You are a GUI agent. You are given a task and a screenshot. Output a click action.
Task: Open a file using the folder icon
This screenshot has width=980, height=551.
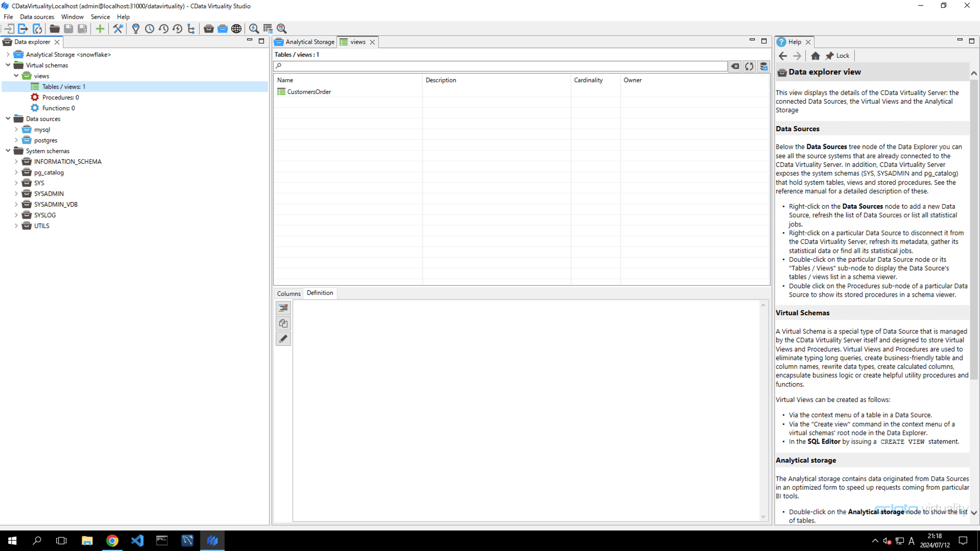click(x=54, y=29)
